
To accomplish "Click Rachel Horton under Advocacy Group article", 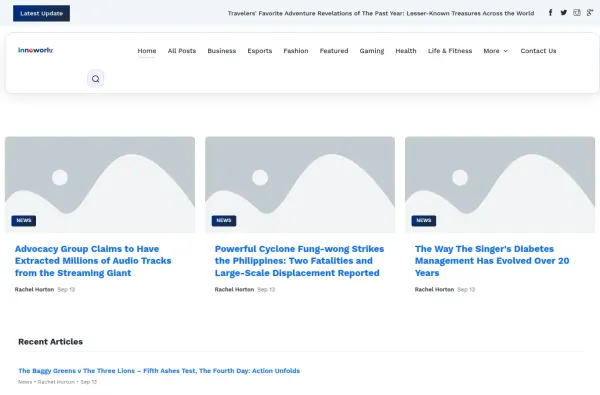I will (x=34, y=289).
